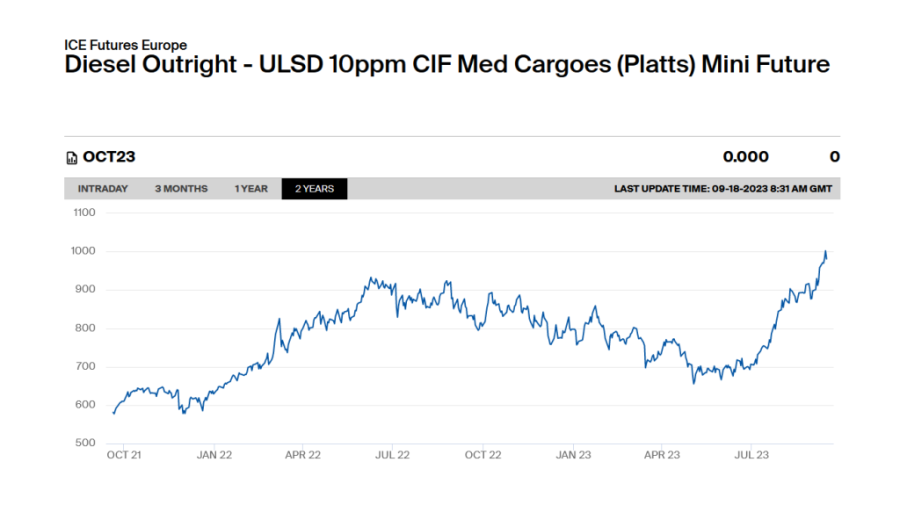Click the last update time text
900x505 pixels.
point(722,189)
